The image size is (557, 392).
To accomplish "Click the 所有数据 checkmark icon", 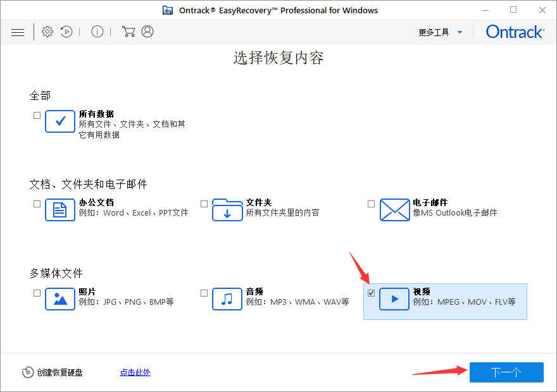I will (x=60, y=121).
